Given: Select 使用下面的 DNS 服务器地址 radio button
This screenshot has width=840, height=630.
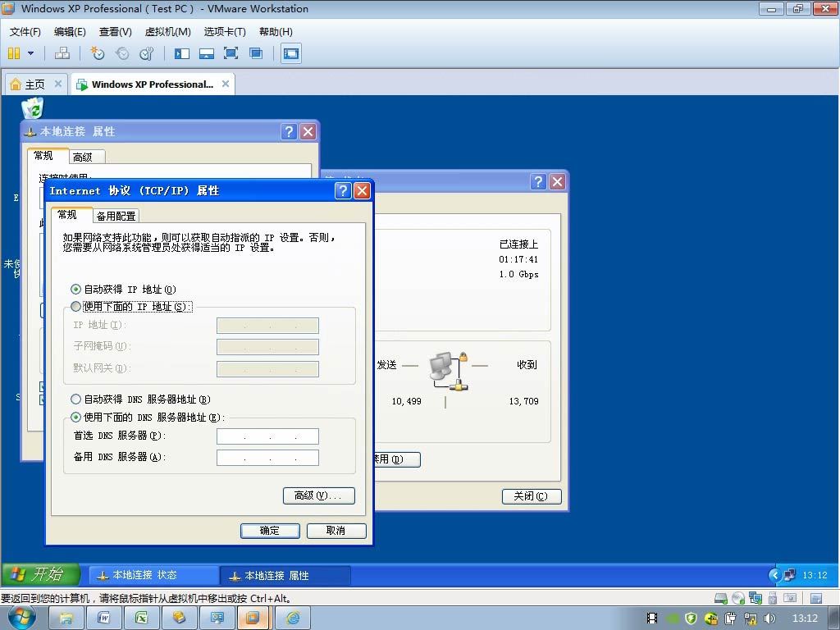Looking at the screenshot, I should [75, 417].
